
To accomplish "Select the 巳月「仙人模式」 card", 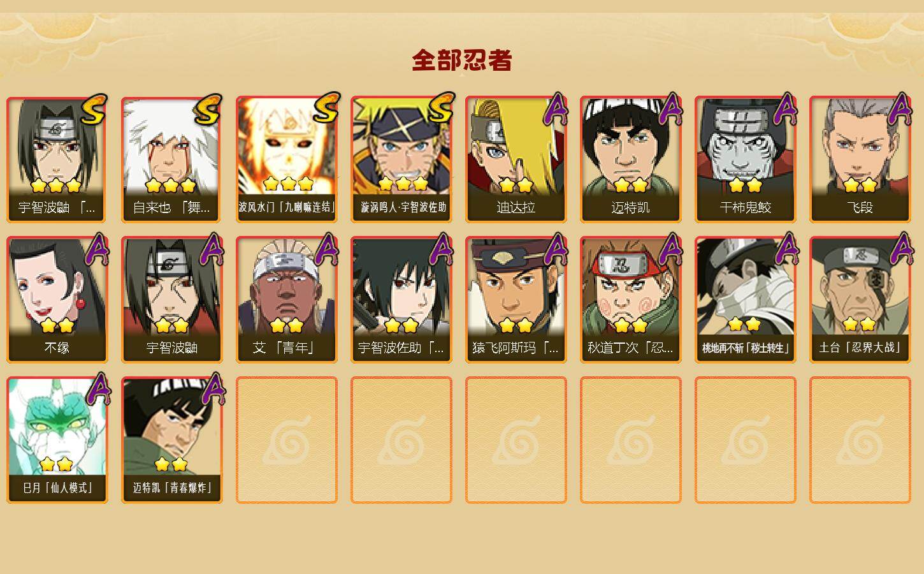I will coord(57,440).
